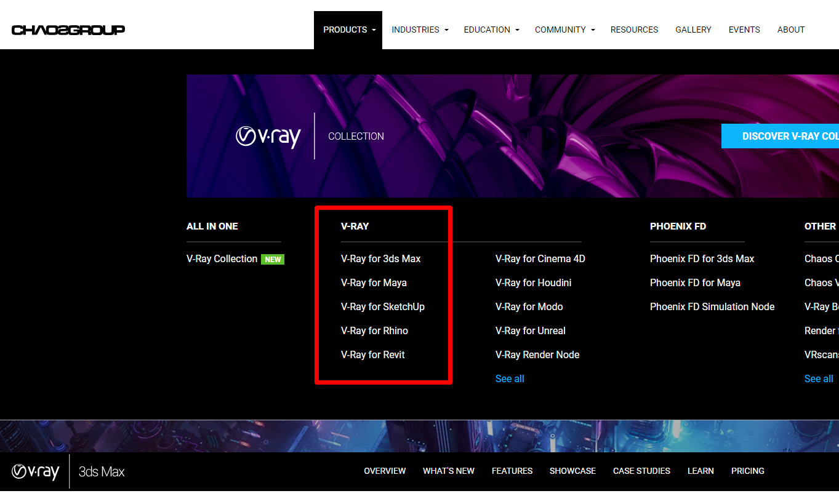
Task: Select V-Ray for Maya
Action: pyautogui.click(x=374, y=283)
